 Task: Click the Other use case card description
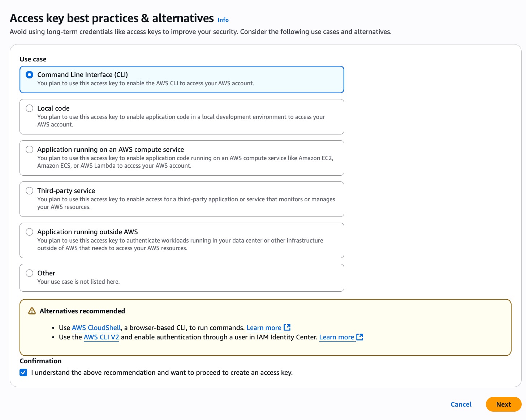point(78,282)
